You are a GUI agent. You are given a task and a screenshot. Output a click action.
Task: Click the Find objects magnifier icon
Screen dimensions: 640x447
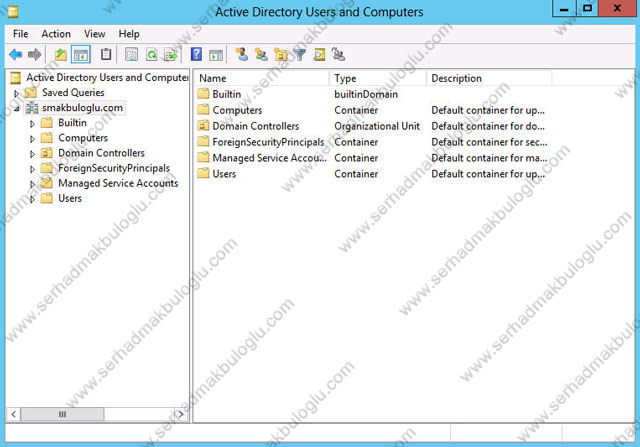320,54
